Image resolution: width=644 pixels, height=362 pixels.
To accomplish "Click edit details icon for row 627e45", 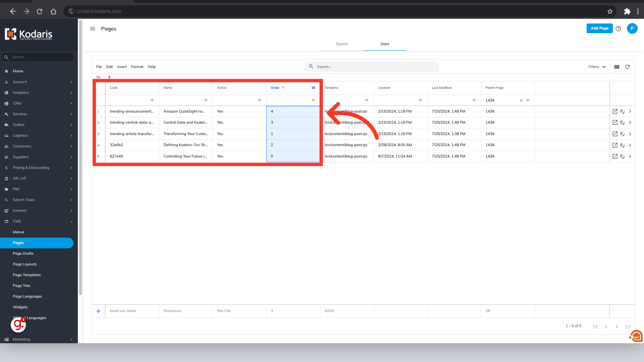I will point(622,157).
